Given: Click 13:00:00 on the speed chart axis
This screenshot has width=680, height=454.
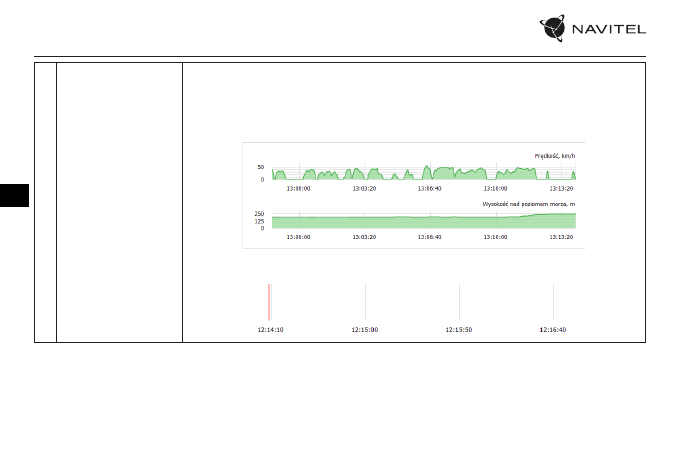Looking at the screenshot, I should coord(298,187).
